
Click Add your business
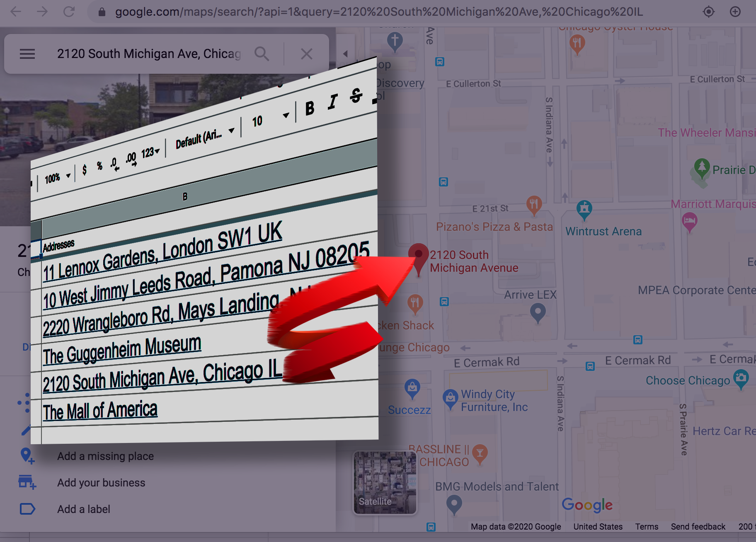coord(101,483)
